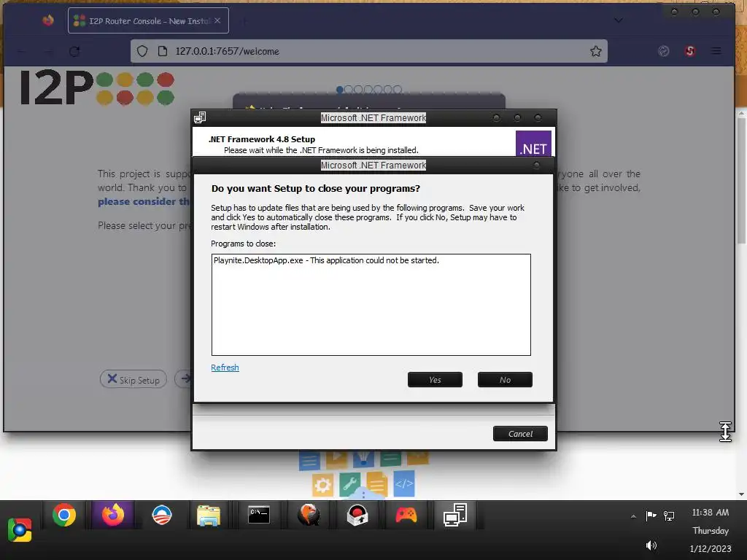Open the NoScript extension icon

click(x=690, y=51)
